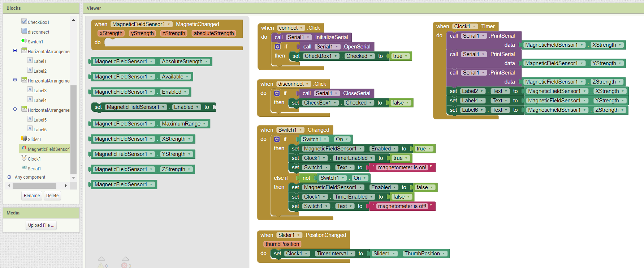Open the disconnect dropdown in the Click event
Viewport: 644px width, 268px height.
click(x=294, y=84)
